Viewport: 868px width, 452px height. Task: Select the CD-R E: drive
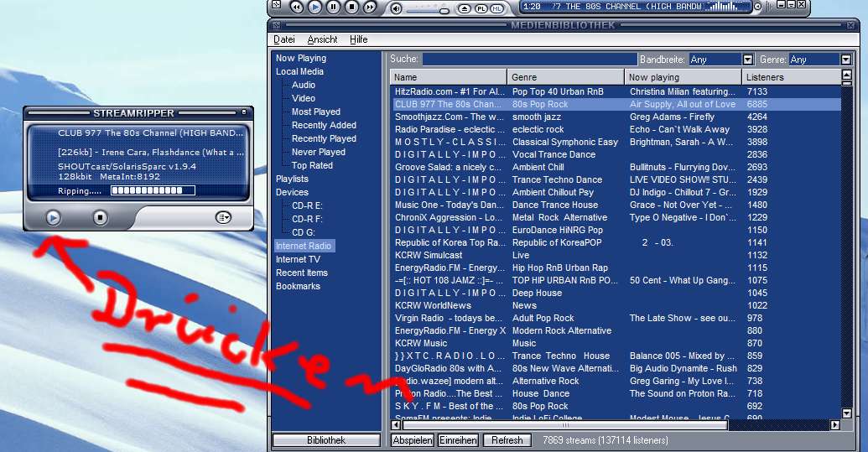tap(307, 205)
